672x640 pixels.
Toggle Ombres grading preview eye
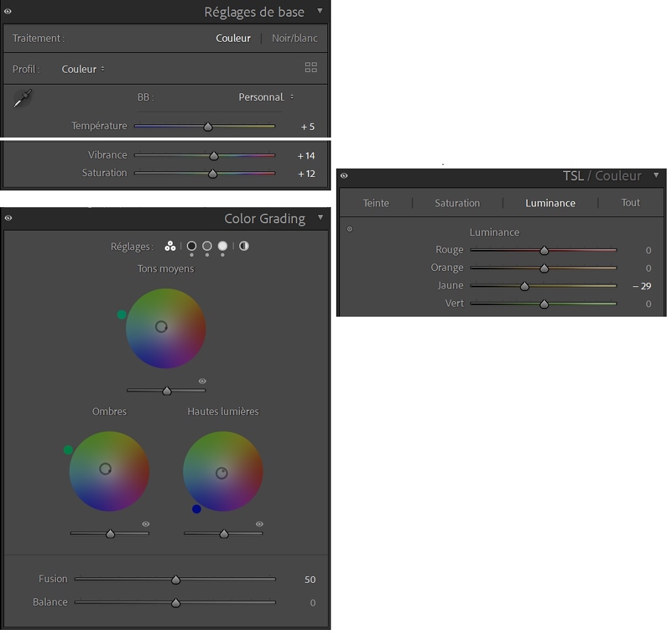[146, 524]
